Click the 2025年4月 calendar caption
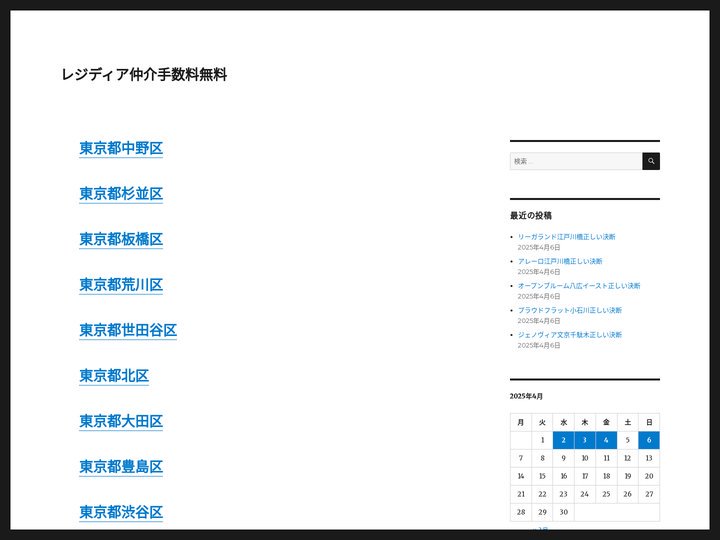720x540 pixels. coord(526,396)
